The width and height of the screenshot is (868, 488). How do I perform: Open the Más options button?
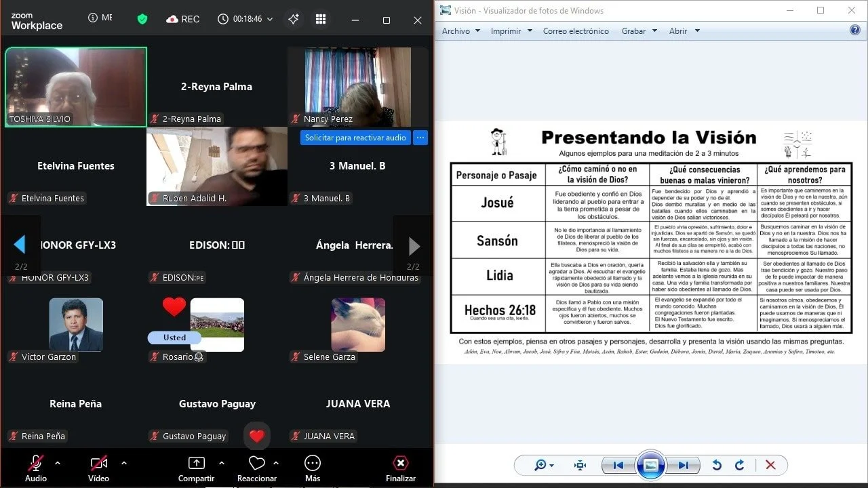tap(313, 468)
